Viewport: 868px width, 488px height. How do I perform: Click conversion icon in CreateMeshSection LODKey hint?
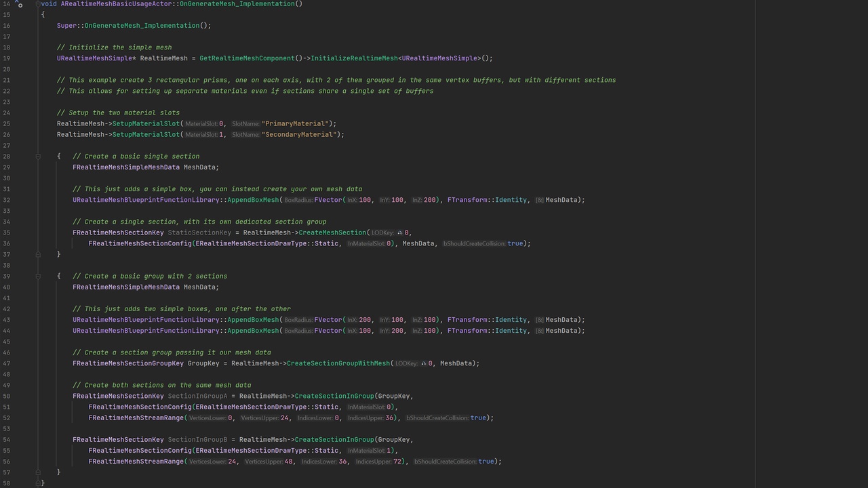pyautogui.click(x=399, y=232)
